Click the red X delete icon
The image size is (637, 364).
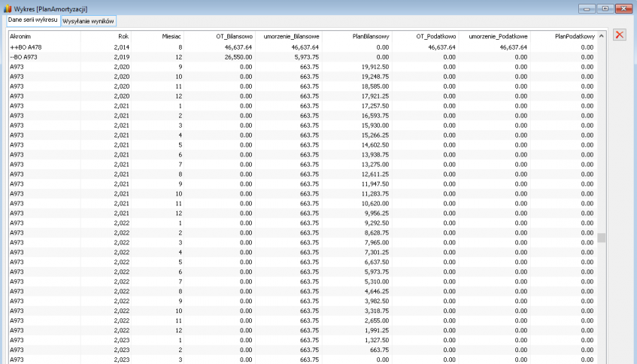pyautogui.click(x=620, y=35)
